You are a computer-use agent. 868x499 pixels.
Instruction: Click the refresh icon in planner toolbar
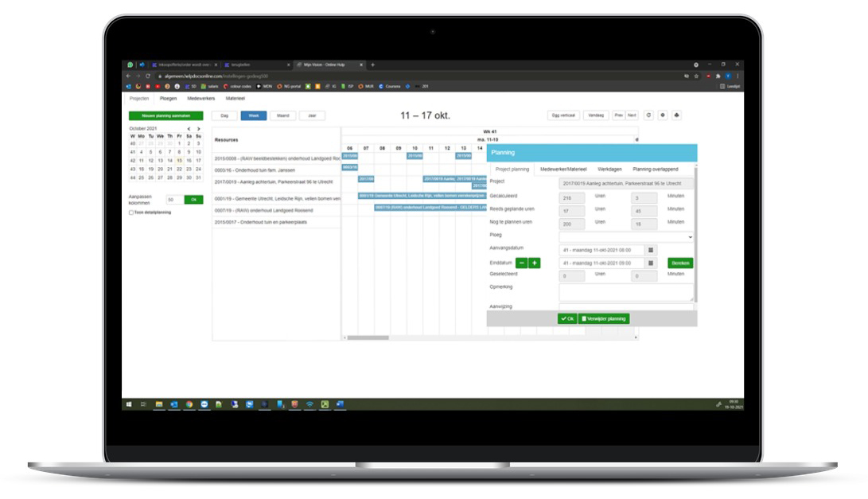click(649, 115)
